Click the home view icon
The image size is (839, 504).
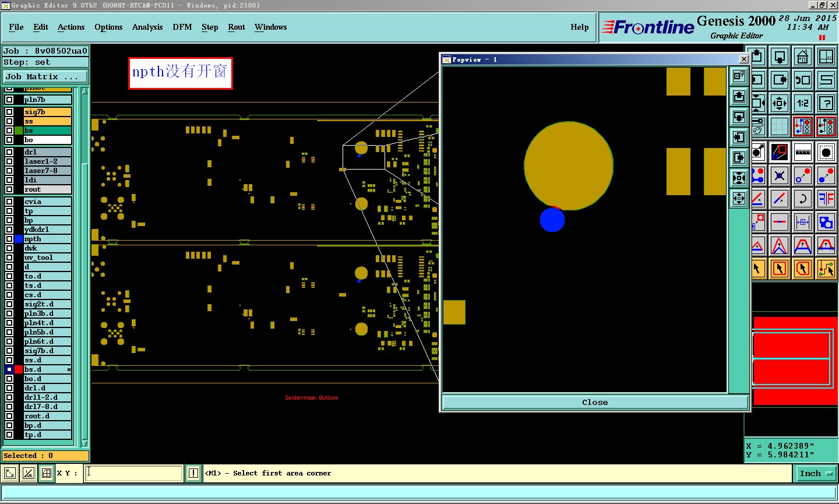tap(803, 57)
